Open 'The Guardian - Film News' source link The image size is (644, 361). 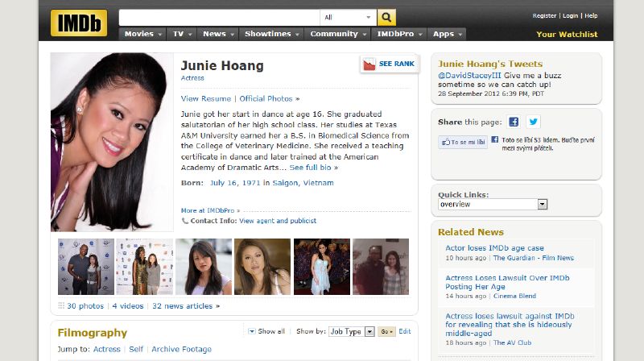[533, 258]
